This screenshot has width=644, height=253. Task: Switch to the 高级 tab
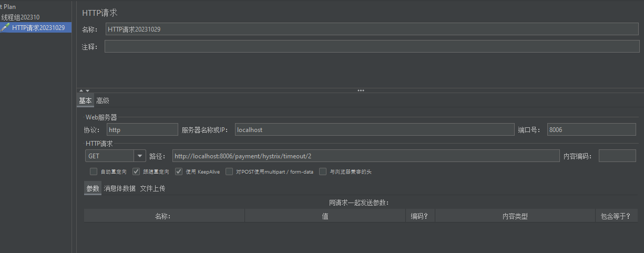[x=103, y=100]
